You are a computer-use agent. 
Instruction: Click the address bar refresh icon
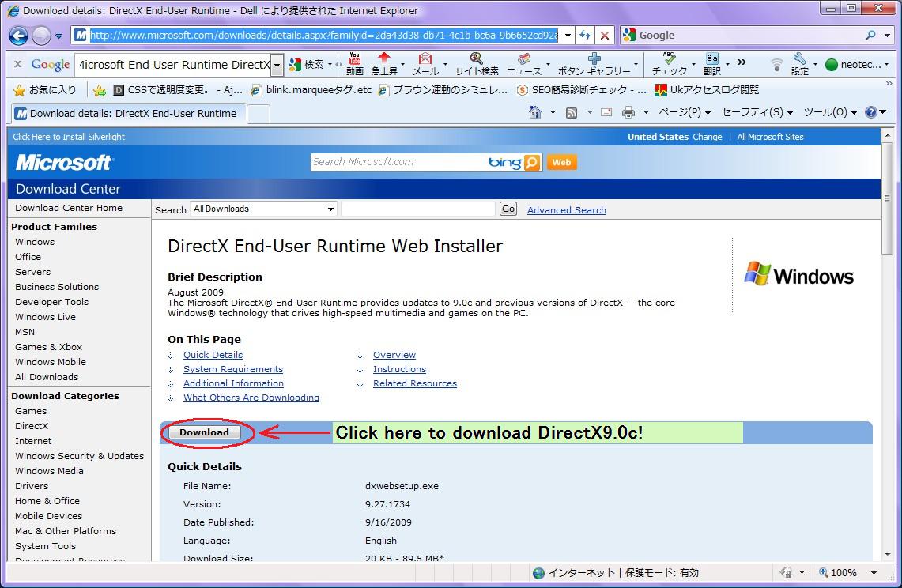pos(585,35)
